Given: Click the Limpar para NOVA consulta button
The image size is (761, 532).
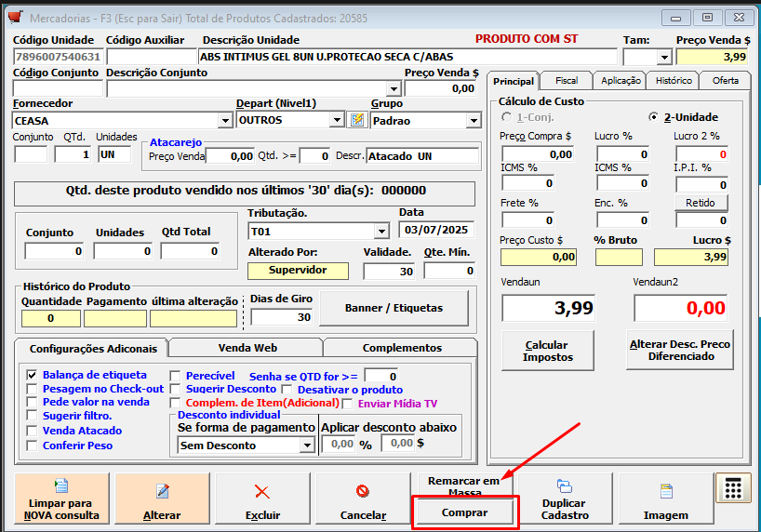Looking at the screenshot, I should [61, 499].
